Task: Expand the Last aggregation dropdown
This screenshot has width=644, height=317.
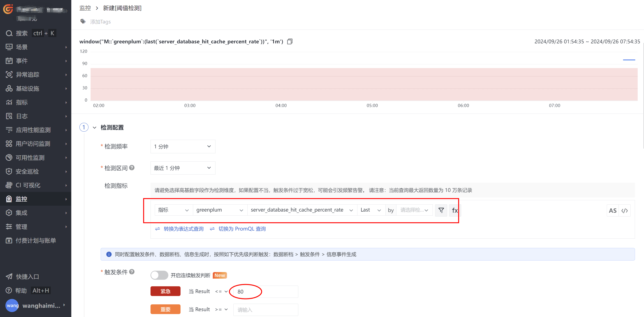Action: (x=370, y=210)
